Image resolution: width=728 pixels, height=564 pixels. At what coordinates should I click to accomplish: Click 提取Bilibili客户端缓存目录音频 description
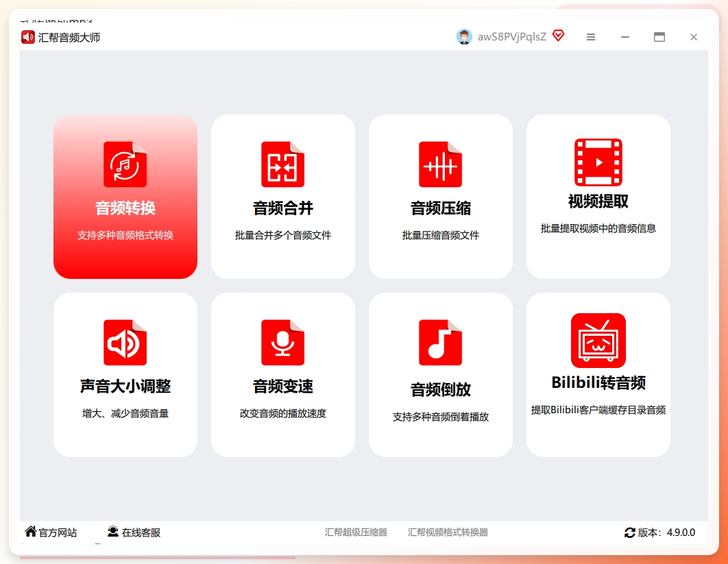[598, 410]
